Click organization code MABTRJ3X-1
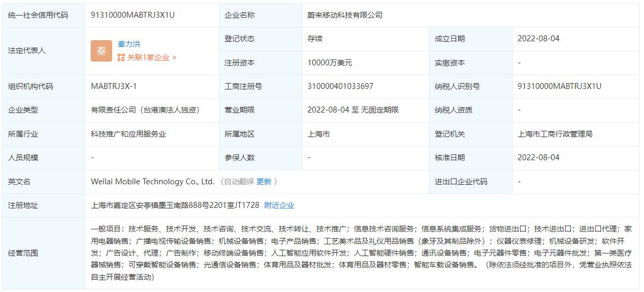The image size is (644, 292). 114,86
